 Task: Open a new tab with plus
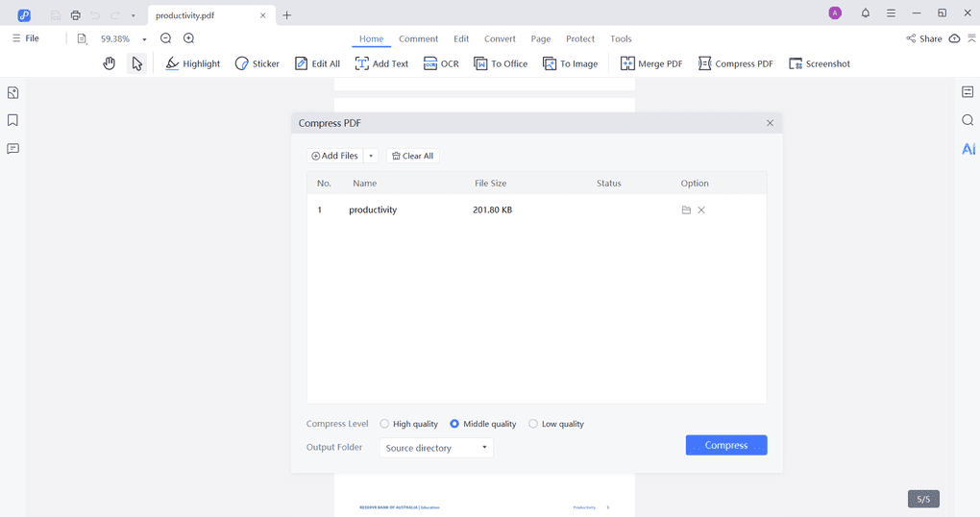pyautogui.click(x=287, y=15)
